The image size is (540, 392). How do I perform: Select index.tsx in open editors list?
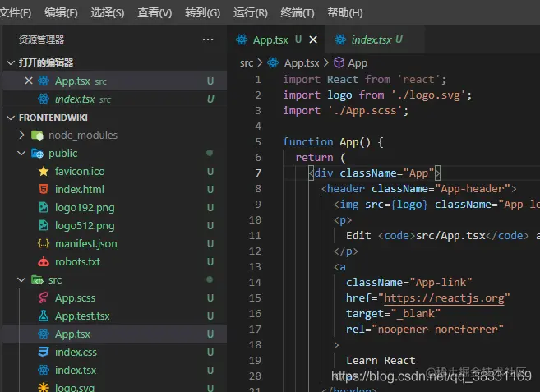(114, 99)
